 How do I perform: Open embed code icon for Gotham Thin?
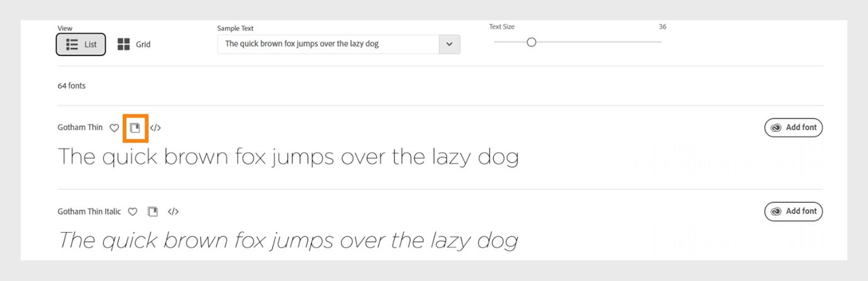pos(155,128)
